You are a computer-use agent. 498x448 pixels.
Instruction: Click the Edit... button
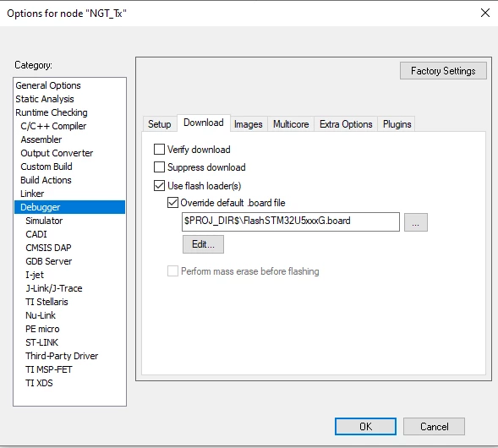(203, 244)
